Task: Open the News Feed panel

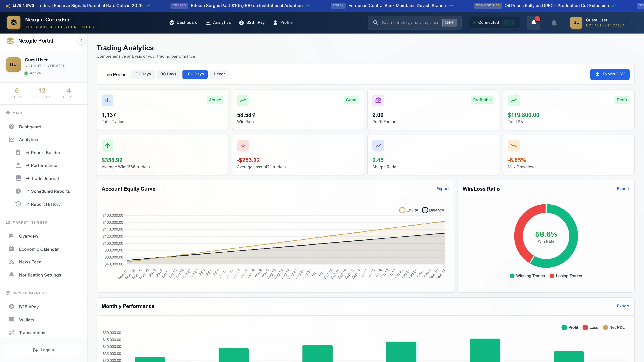Action: 30,262
